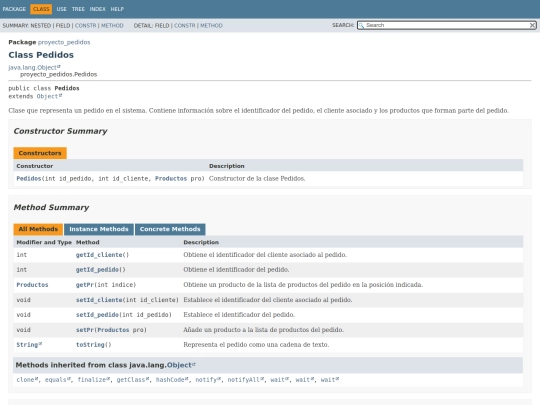Click the 'Method Summary' heading
The height and width of the screenshot is (405, 540).
click(x=51, y=207)
